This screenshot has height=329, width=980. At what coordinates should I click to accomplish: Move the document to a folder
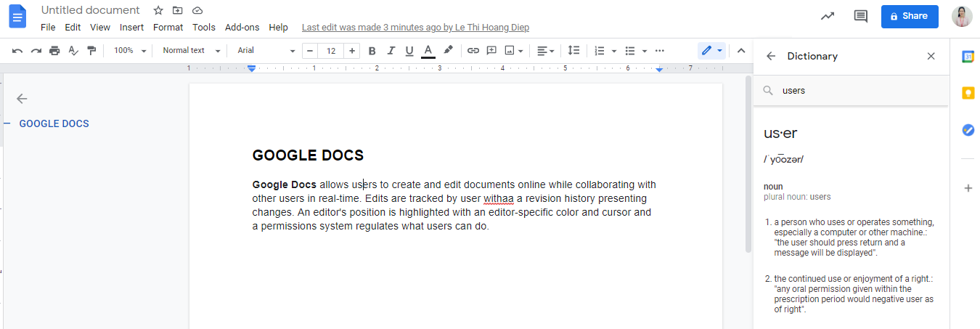[178, 10]
